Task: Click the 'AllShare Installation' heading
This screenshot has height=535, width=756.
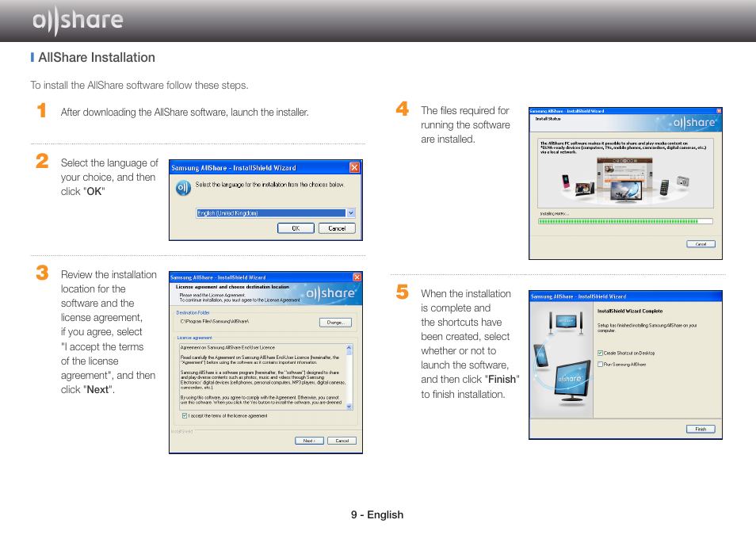Action: click(x=97, y=57)
